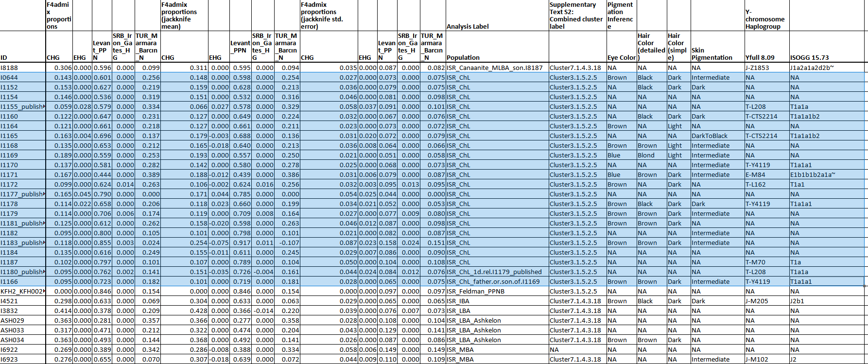Click the haplogroup cell J-M102

(x=766, y=359)
